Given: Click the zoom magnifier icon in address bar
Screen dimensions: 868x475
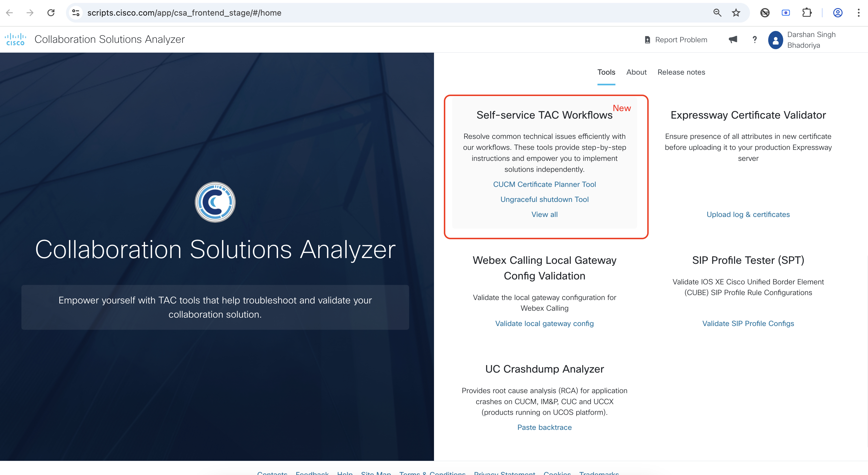Looking at the screenshot, I should pyautogui.click(x=717, y=13).
